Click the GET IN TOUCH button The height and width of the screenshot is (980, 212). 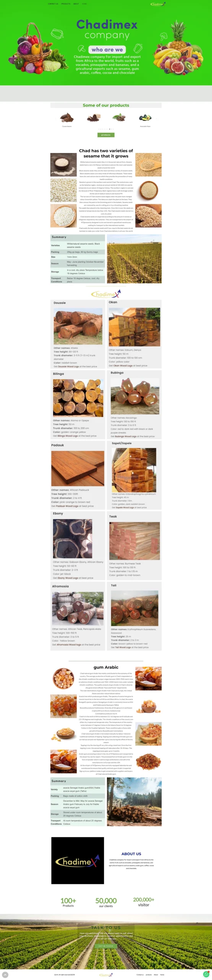point(106,946)
